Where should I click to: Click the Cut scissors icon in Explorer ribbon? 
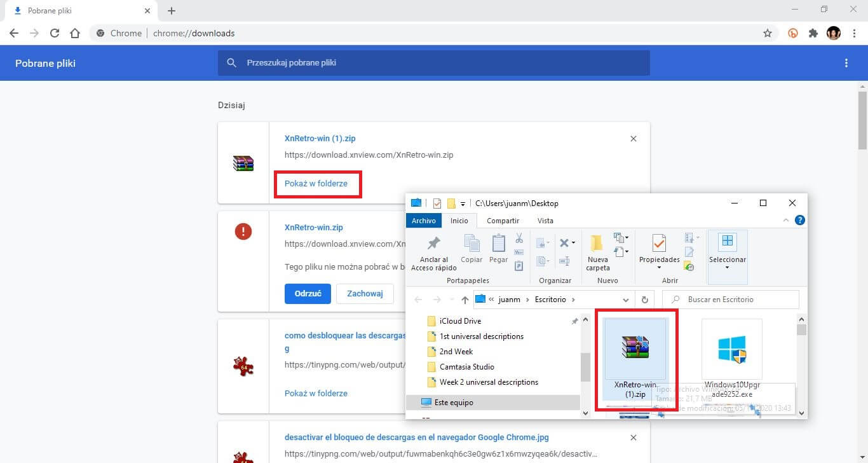(x=519, y=238)
